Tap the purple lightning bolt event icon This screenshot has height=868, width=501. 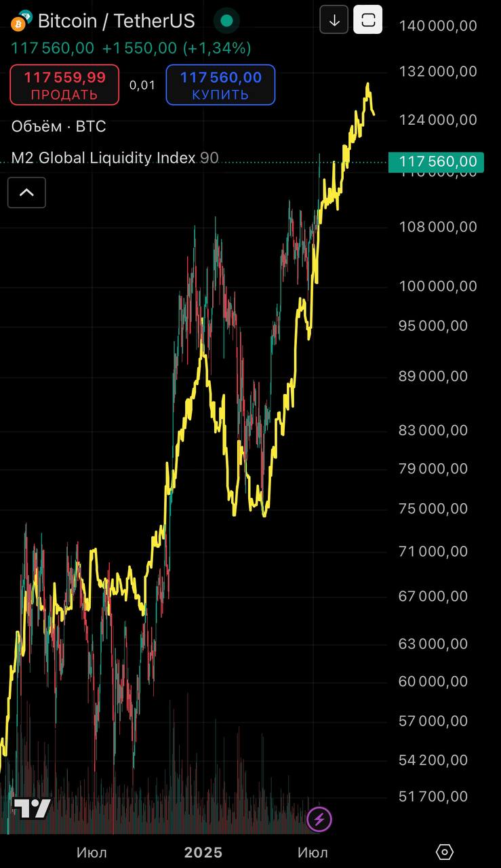(319, 819)
